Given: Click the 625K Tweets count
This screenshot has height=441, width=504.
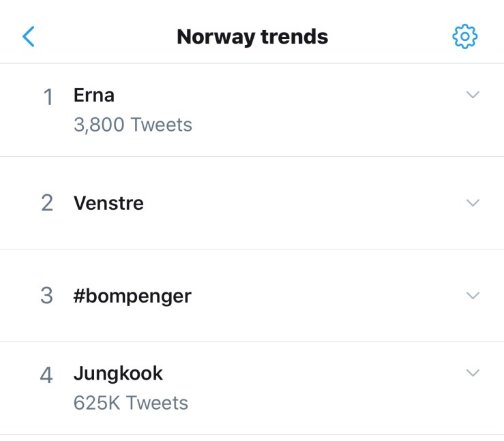Looking at the screenshot, I should 130,403.
